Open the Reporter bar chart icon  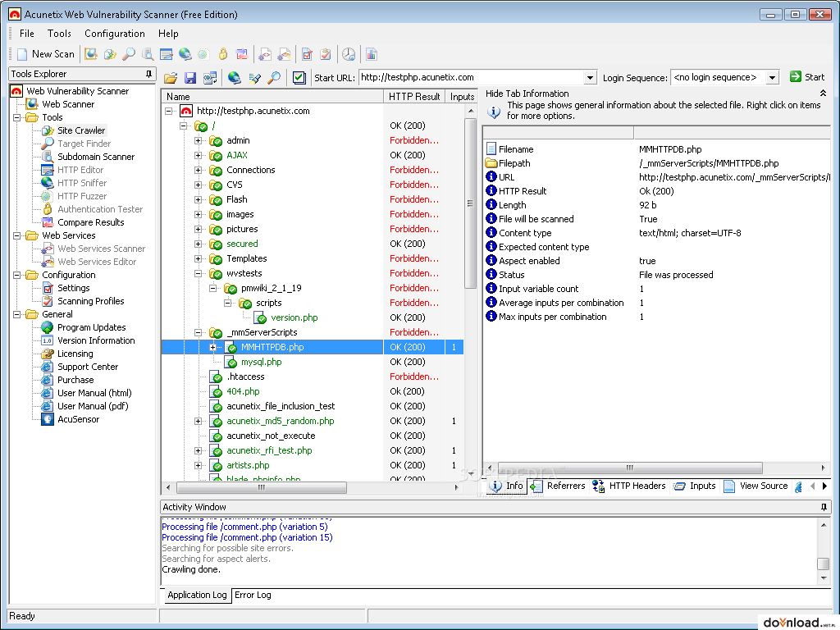coord(372,54)
